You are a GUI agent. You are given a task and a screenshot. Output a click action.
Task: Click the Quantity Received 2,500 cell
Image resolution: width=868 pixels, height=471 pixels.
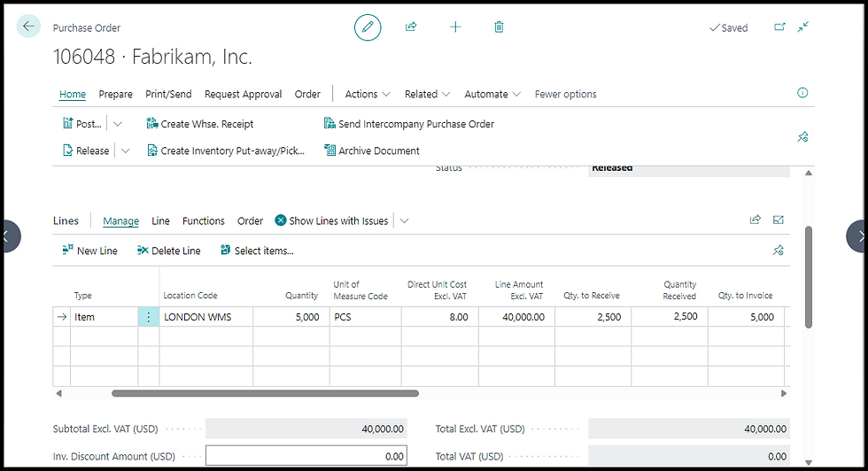pyautogui.click(x=670, y=317)
